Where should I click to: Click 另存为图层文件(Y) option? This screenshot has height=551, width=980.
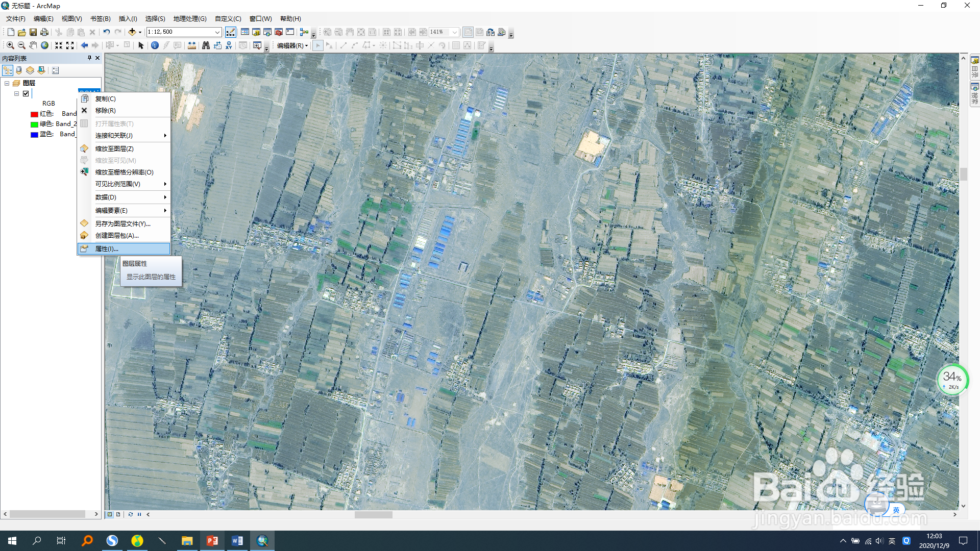tap(121, 223)
